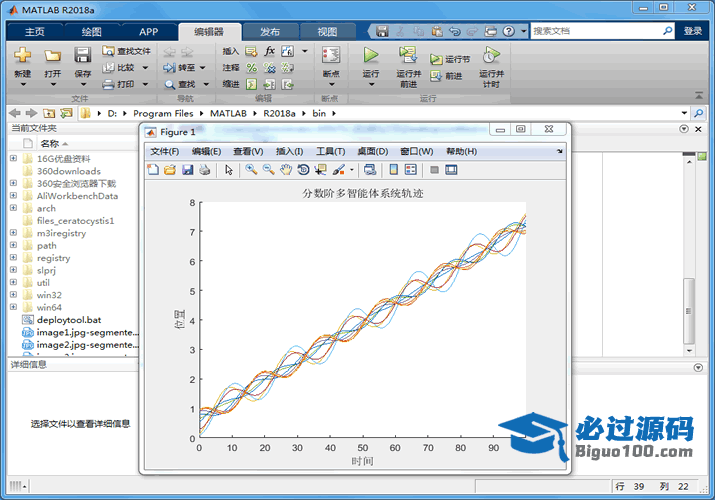Screen dimensions: 715x500
Task: Click the Hide Plot Tools icon in Figure 1
Action: point(434,170)
